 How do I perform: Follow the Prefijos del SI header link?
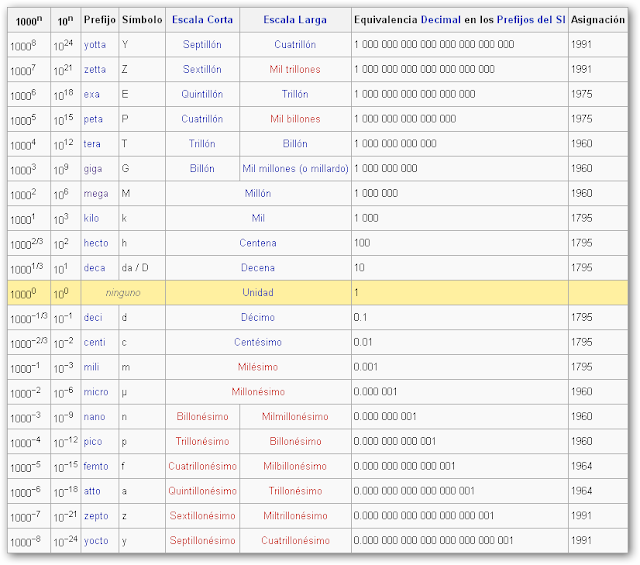pyautogui.click(x=531, y=20)
